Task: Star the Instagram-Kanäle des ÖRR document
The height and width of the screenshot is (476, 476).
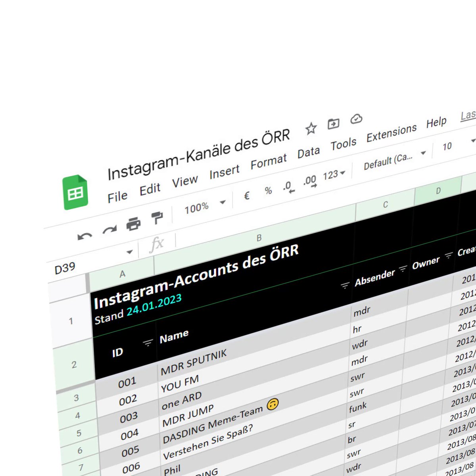Action: pos(311,128)
